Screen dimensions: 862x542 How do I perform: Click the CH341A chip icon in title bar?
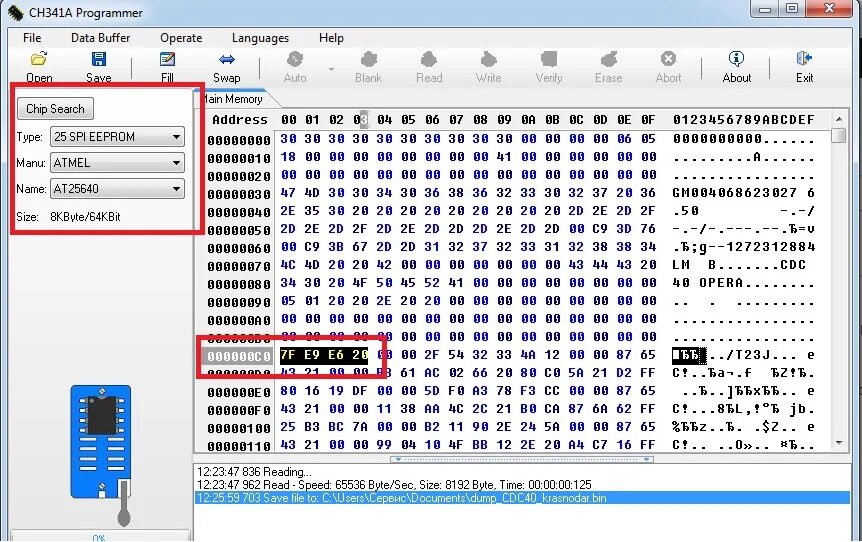click(15, 12)
